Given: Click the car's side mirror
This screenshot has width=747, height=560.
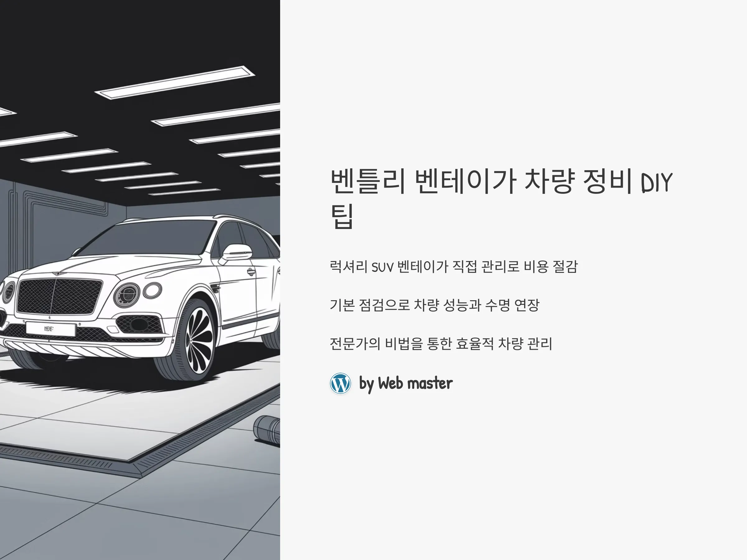Looking at the screenshot, I should [x=236, y=254].
